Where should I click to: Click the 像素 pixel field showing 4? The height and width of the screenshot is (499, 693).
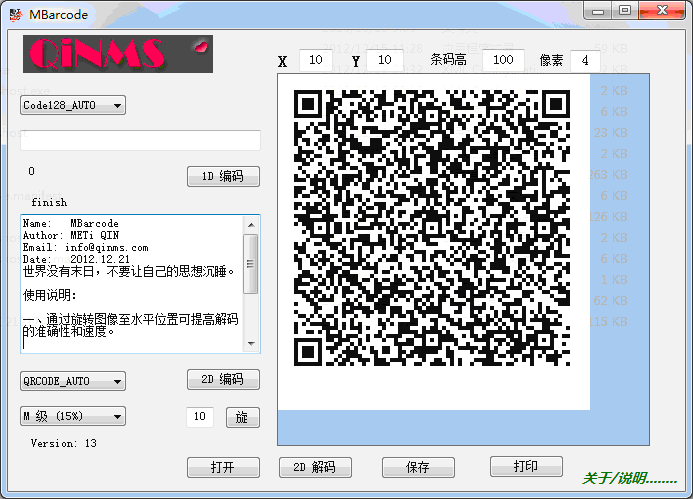[x=585, y=60]
